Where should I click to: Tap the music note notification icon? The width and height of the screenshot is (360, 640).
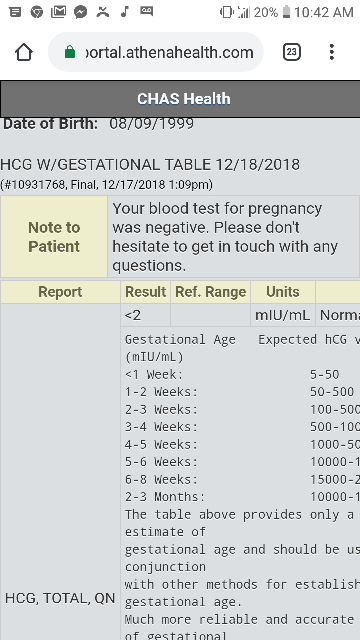click(125, 12)
